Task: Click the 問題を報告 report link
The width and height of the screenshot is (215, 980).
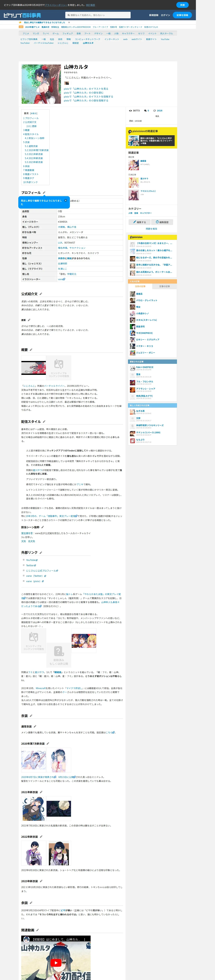Action: click(151, 229)
